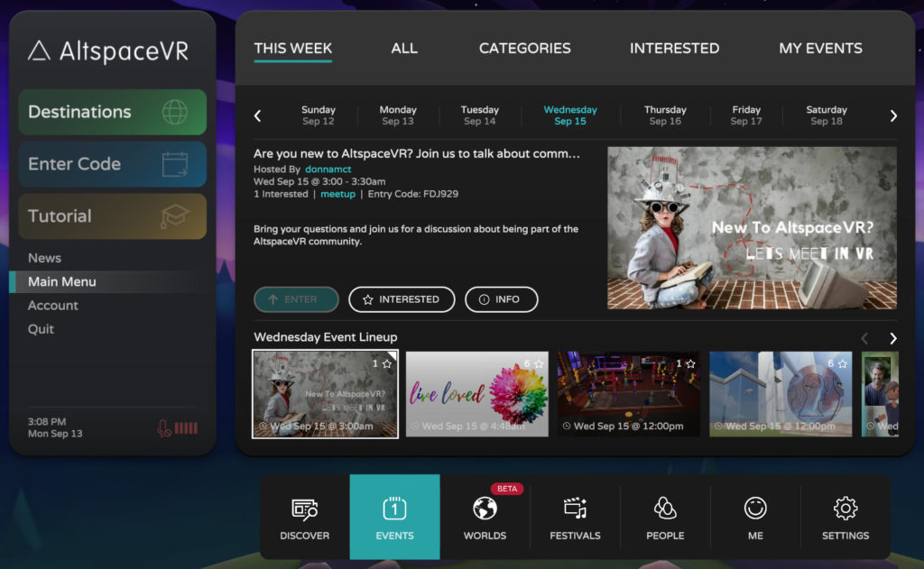Open the Discover section
This screenshot has height=569, width=924.
305,518
